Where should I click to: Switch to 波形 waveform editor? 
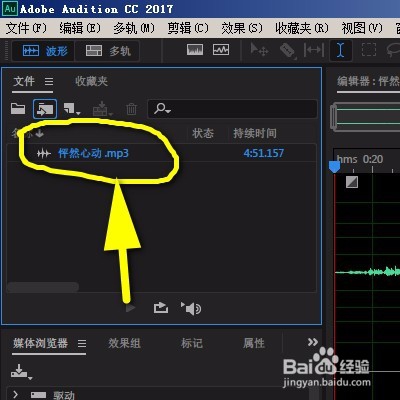click(x=43, y=51)
